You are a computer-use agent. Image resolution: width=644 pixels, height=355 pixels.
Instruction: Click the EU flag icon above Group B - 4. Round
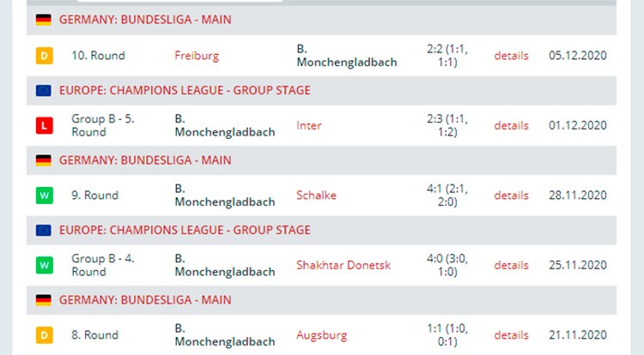point(44,230)
